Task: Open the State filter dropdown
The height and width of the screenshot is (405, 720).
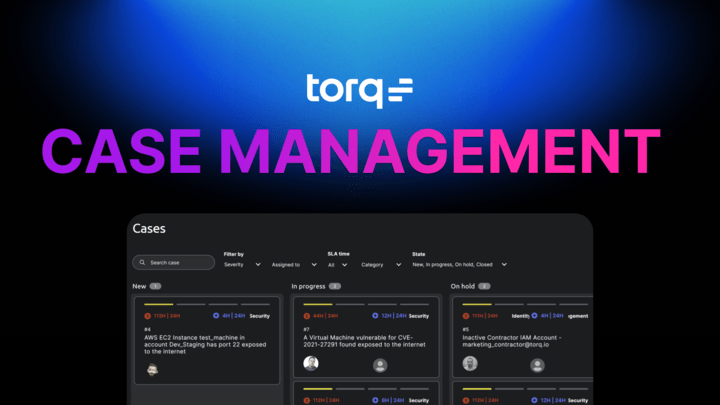Action: click(x=460, y=265)
